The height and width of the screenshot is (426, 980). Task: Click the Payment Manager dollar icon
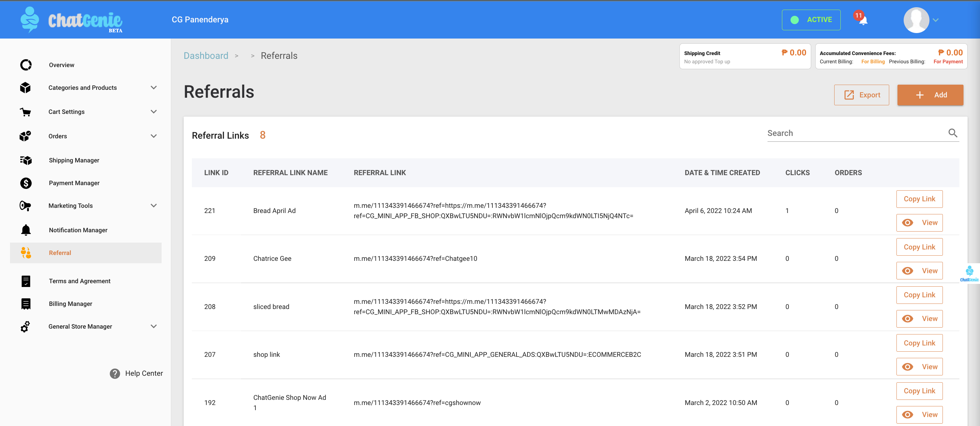[26, 183]
